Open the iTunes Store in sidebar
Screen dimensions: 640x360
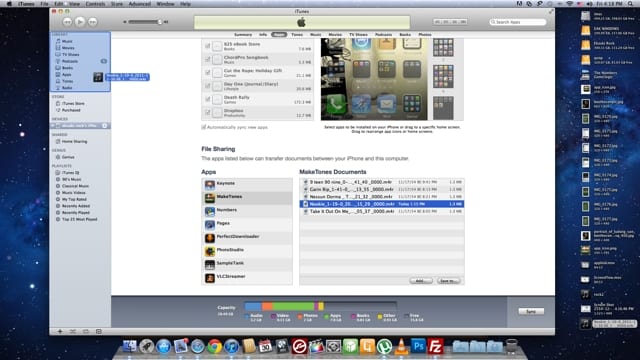tap(73, 104)
